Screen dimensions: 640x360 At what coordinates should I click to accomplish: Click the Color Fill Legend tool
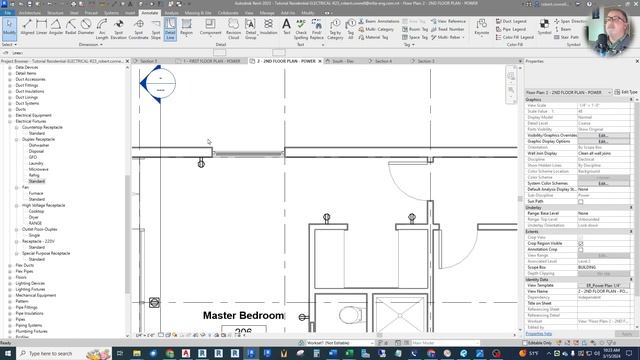point(515,37)
